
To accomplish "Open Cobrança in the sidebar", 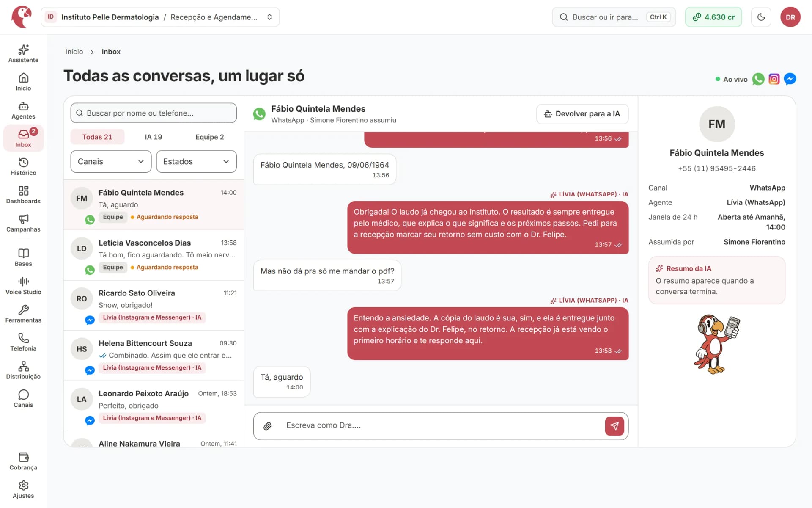I will (x=23, y=462).
